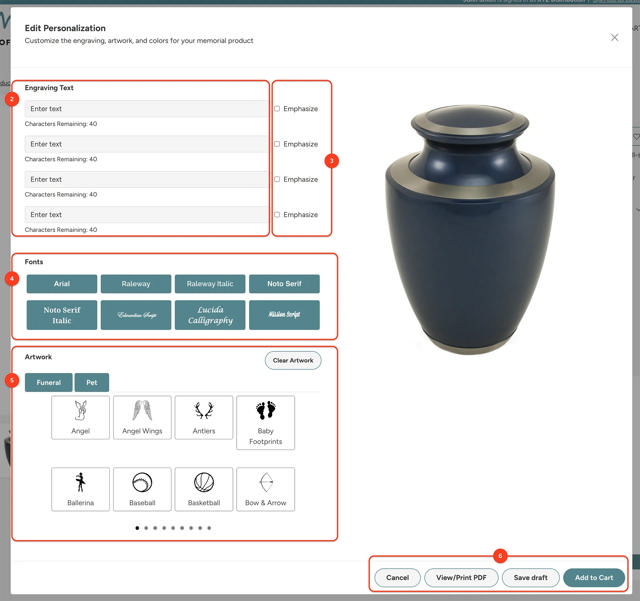Open the Pet artwork tab

(92, 383)
